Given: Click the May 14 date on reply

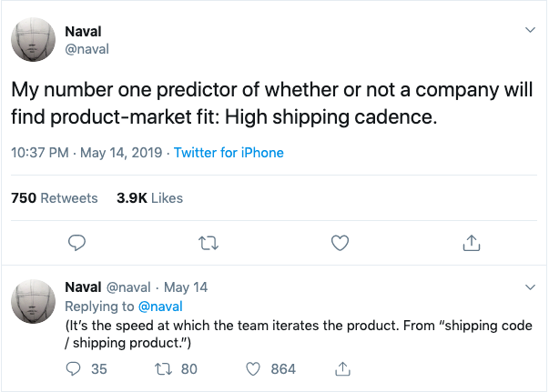Looking at the screenshot, I should pos(186,287).
